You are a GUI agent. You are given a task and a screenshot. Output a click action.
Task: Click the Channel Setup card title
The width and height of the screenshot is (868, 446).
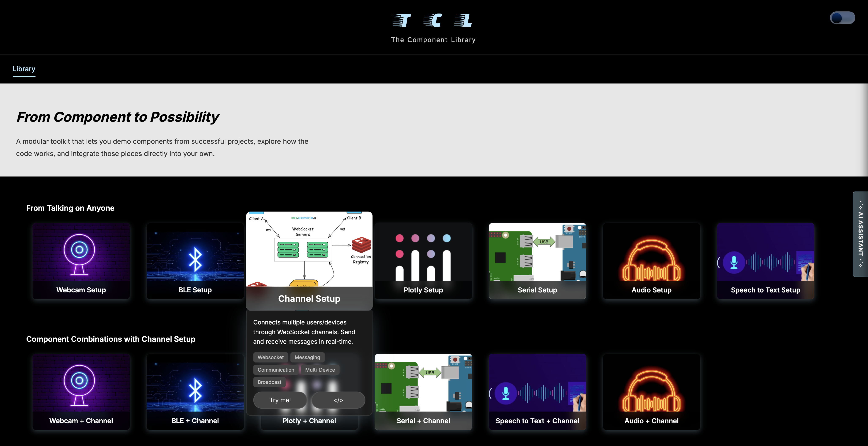(309, 299)
